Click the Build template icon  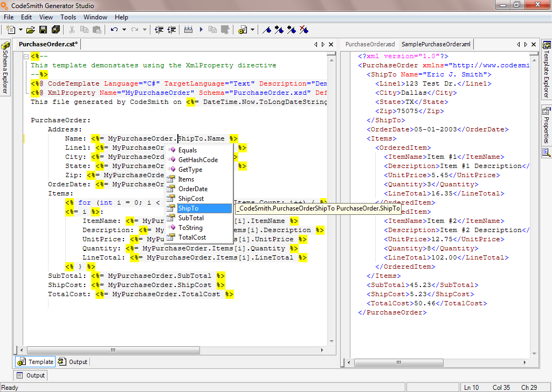188,30
